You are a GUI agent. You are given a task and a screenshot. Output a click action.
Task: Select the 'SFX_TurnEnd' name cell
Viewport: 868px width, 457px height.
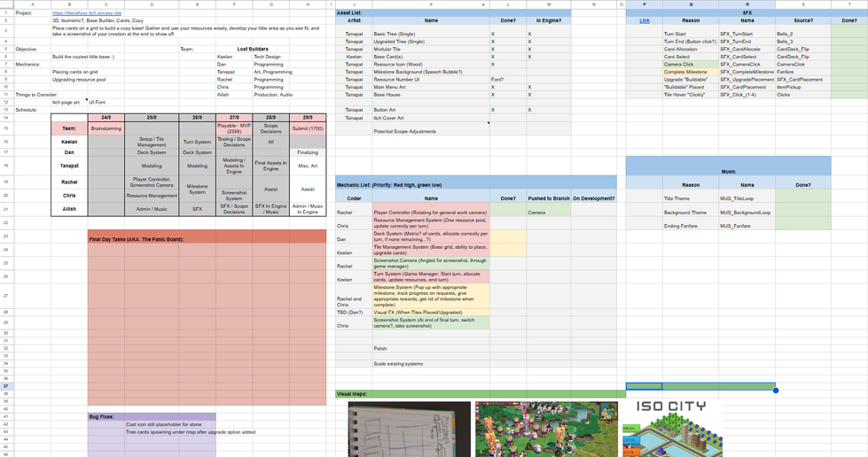[x=747, y=42]
